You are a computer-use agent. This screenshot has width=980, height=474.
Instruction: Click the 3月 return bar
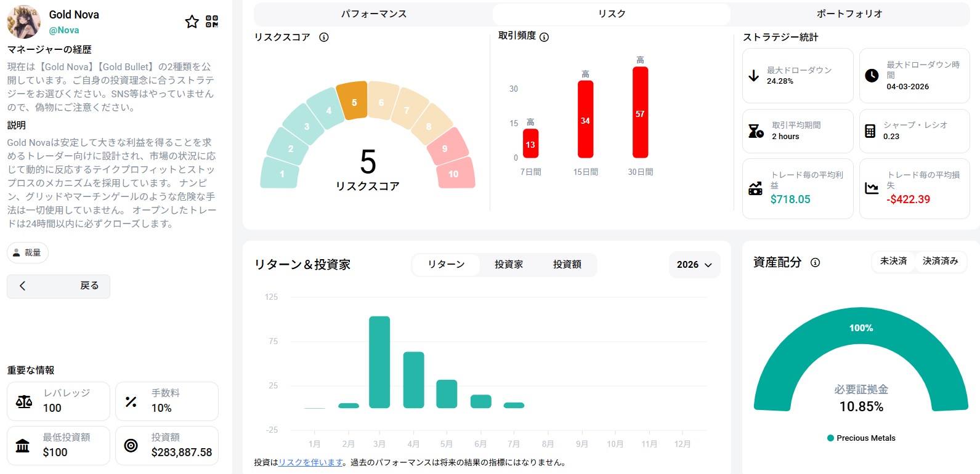(379, 362)
